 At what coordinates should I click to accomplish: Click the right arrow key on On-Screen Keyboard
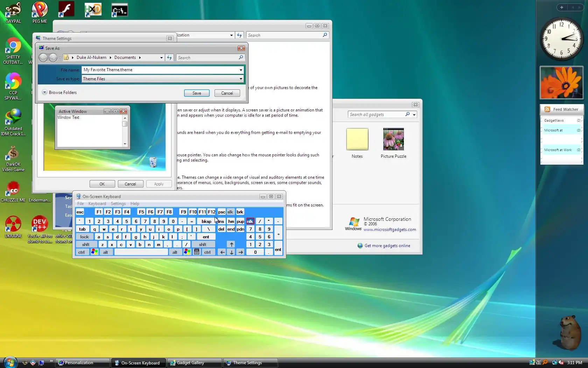pos(241,252)
